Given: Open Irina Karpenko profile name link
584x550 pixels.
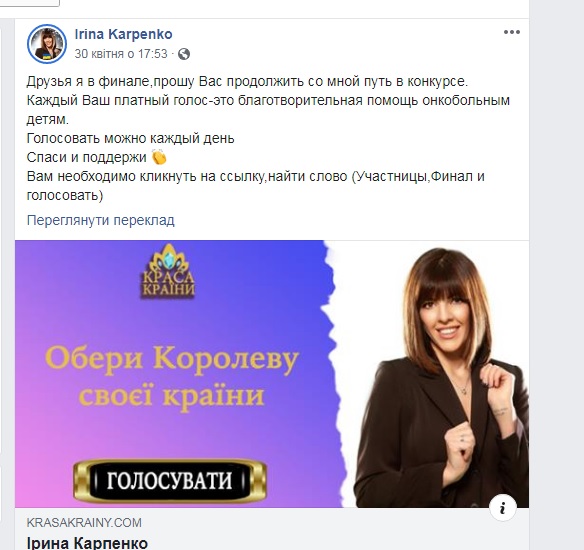Looking at the screenshot, I should [x=123, y=34].
